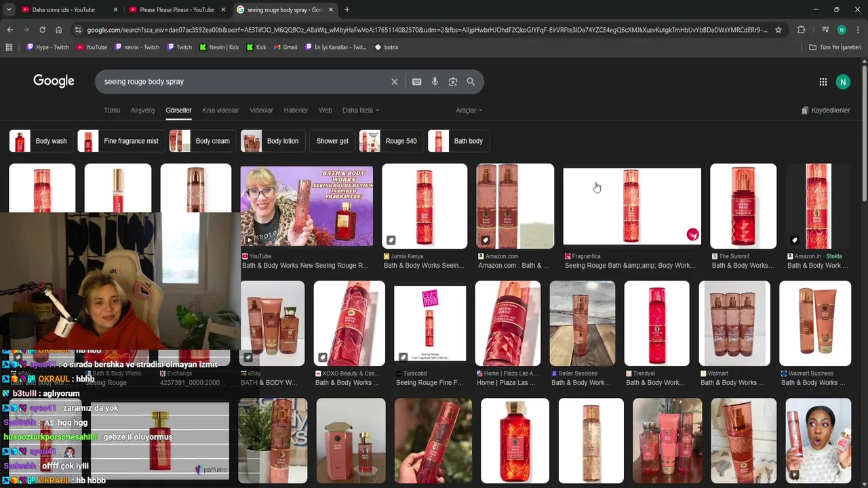
Task: Select the Tümü search tab
Action: pyautogui.click(x=111, y=110)
